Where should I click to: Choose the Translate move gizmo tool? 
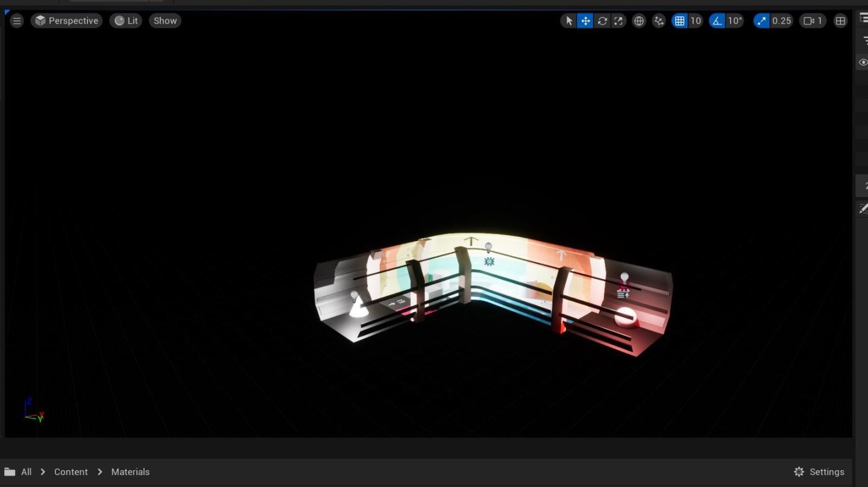pyautogui.click(x=585, y=21)
